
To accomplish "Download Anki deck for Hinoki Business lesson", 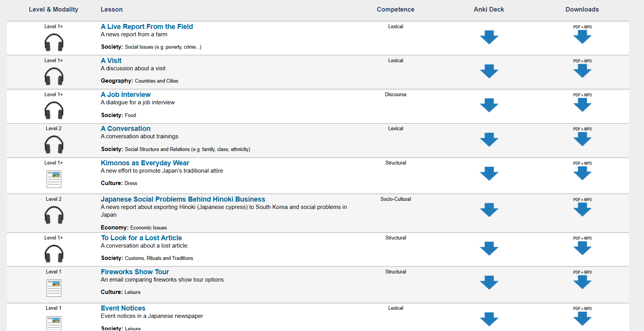I will 489,210.
